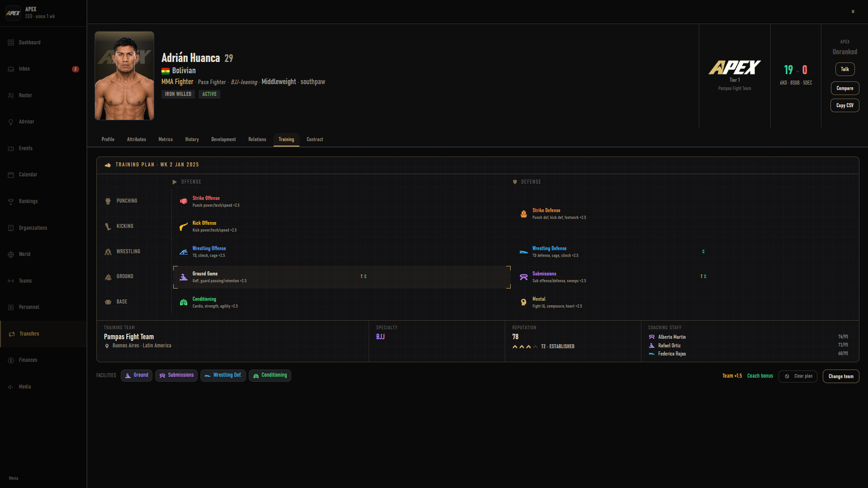Image resolution: width=868 pixels, height=488 pixels.
Task: Click coach Federico Rojas
Action: point(672,354)
